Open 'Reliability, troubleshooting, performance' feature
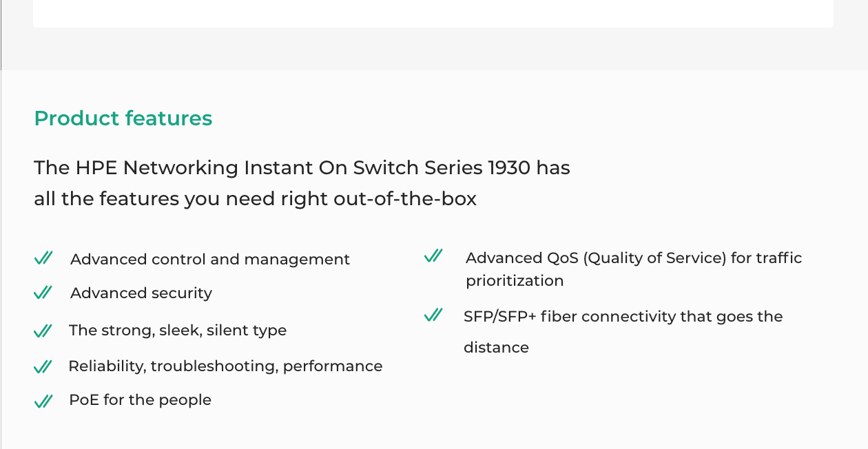This screenshot has height=449, width=868. (x=225, y=366)
